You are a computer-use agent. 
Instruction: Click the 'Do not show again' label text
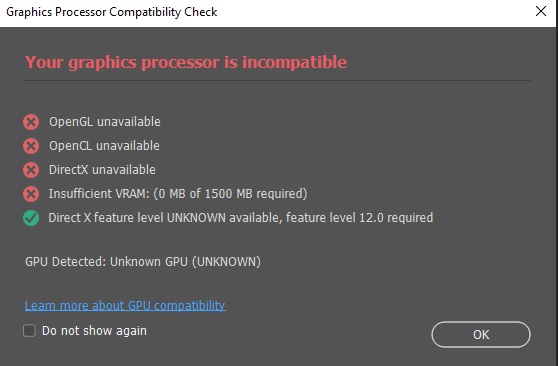pyautogui.click(x=94, y=331)
